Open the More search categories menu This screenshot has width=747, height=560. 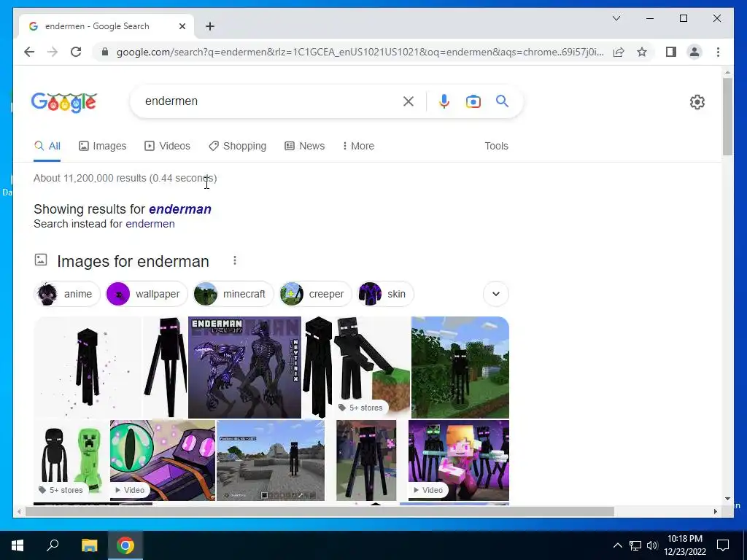358,146
